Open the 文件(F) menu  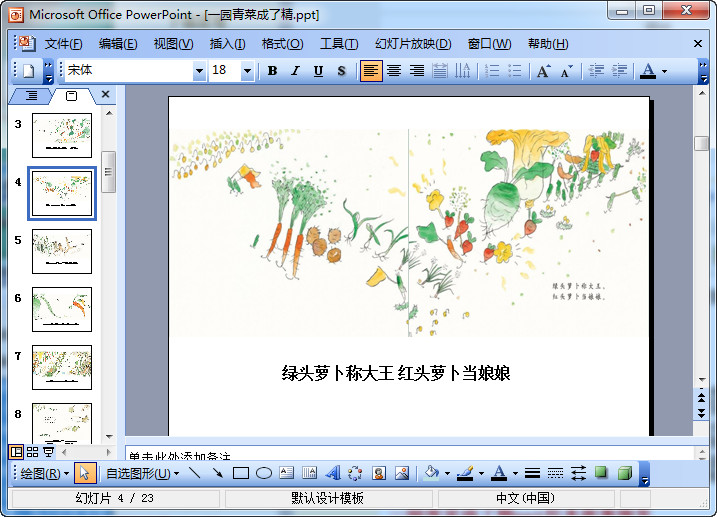coord(63,44)
